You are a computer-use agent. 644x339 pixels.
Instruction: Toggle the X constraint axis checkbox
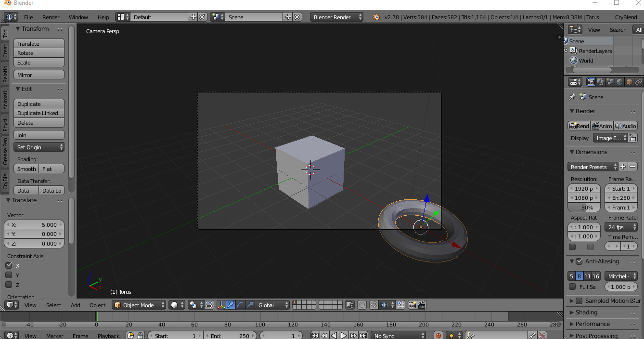click(9, 265)
